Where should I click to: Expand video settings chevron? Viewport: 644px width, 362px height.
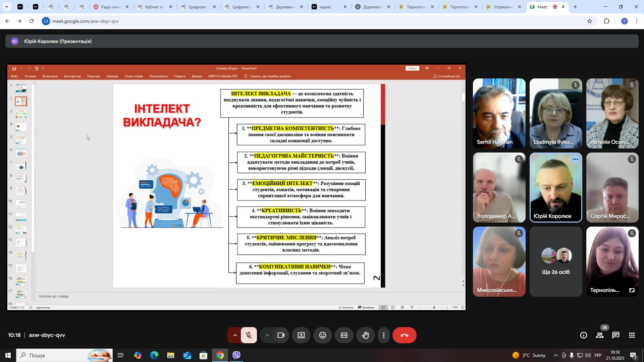[267, 336]
